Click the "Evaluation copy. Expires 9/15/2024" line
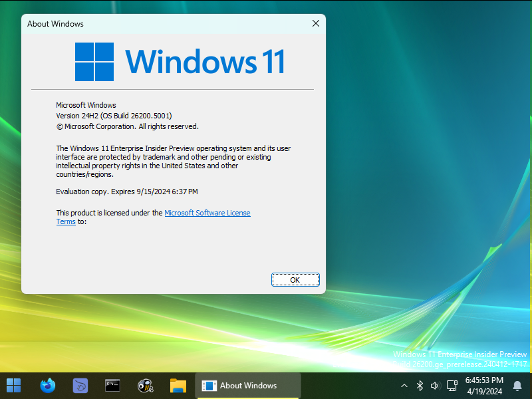The image size is (532, 399). [127, 192]
